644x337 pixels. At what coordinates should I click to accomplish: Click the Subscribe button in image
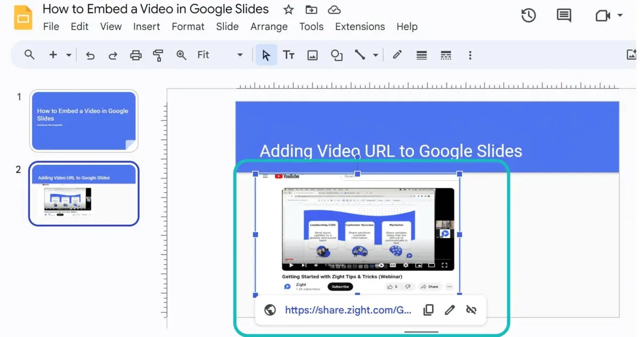340,287
